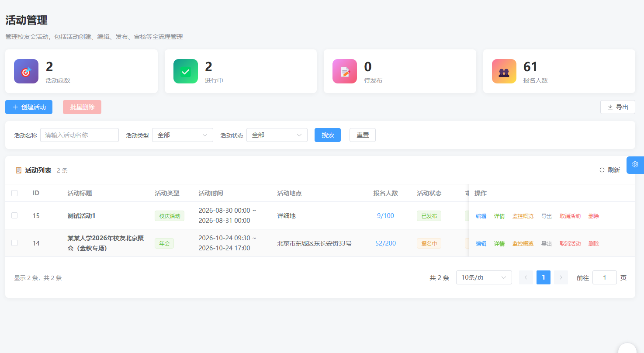
Task: Open 详情 in the ID 14 row
Action: pos(499,244)
